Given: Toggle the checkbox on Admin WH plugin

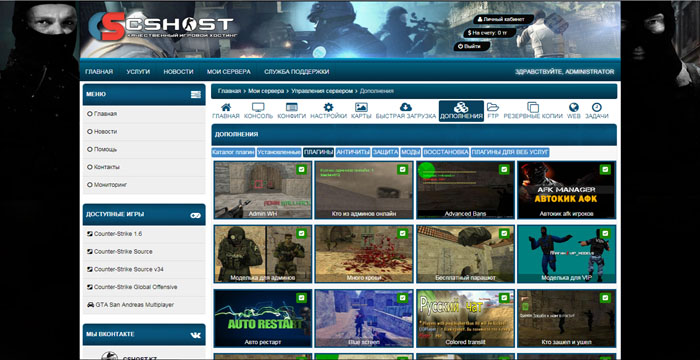Looking at the screenshot, I should pos(301,170).
